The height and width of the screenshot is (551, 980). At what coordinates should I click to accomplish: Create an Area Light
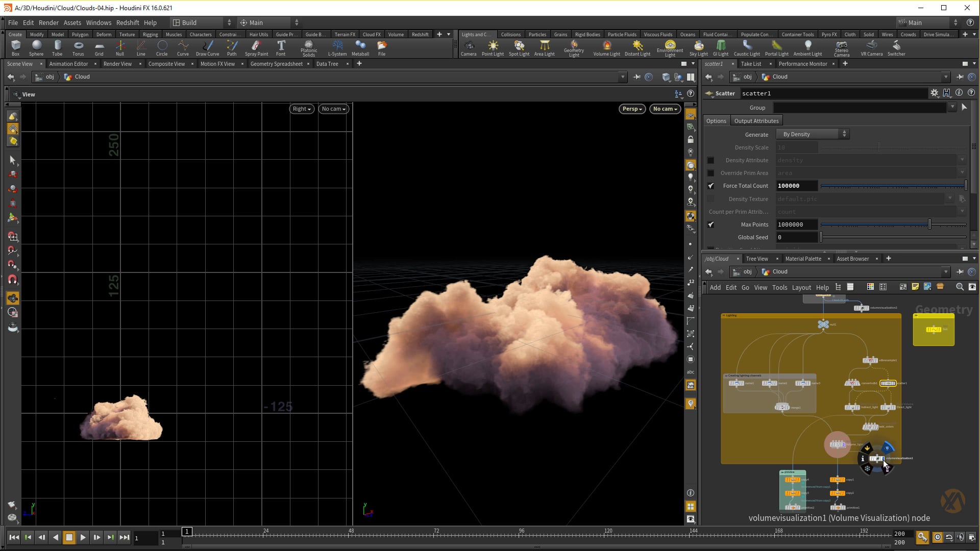pyautogui.click(x=544, y=48)
